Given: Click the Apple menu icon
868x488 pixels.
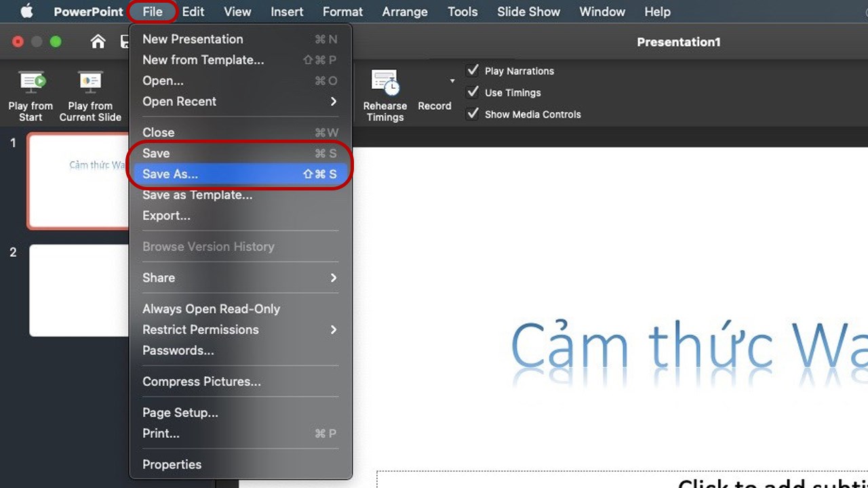Looking at the screenshot, I should pos(27,12).
